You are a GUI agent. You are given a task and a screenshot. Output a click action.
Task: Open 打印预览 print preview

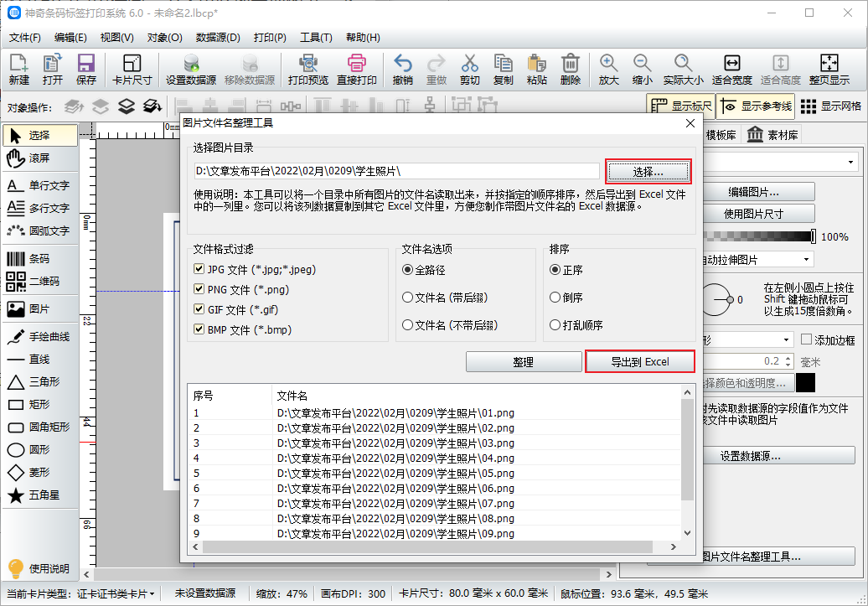(x=307, y=70)
